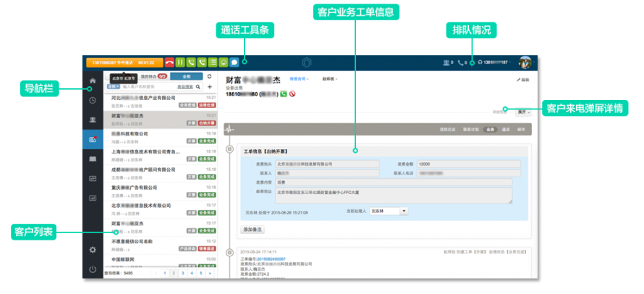Screen dimensions: 644x294
Task: Click the 高级搜索 advanced search link
Action: [185, 87]
